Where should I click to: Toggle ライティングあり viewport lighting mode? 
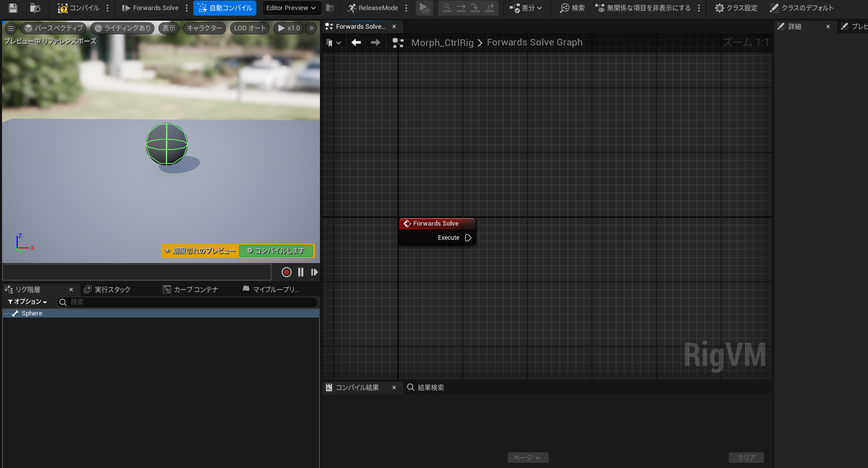point(122,28)
